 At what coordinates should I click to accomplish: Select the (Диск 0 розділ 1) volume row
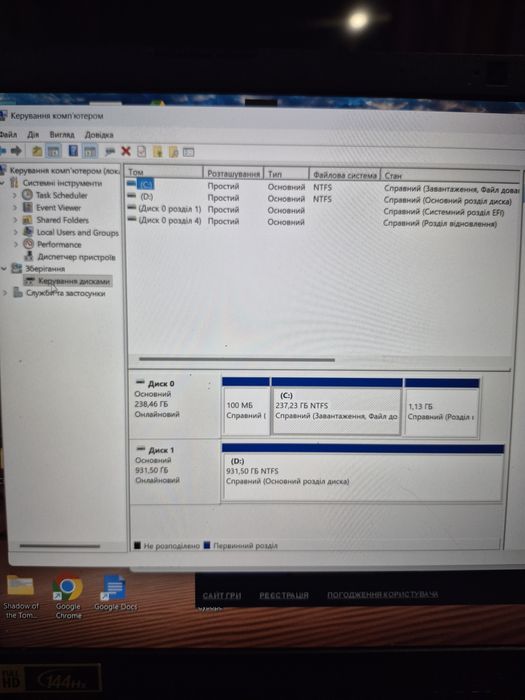[321, 209]
